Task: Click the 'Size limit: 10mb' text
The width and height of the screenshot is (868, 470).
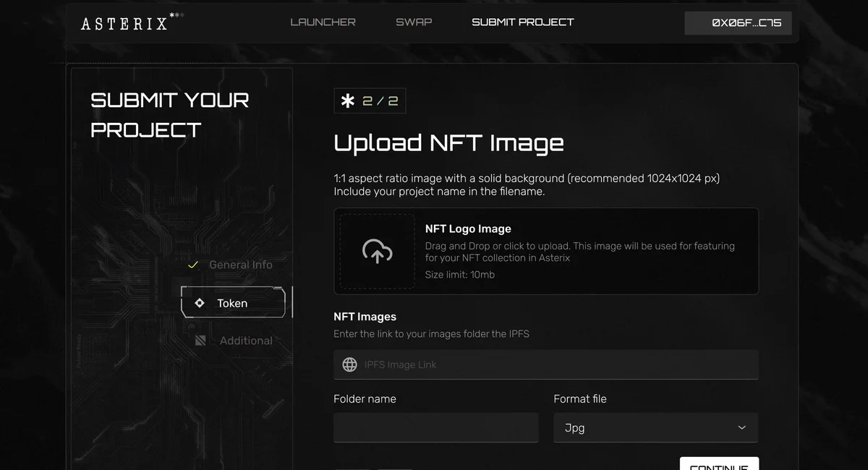Action: pyautogui.click(x=460, y=275)
